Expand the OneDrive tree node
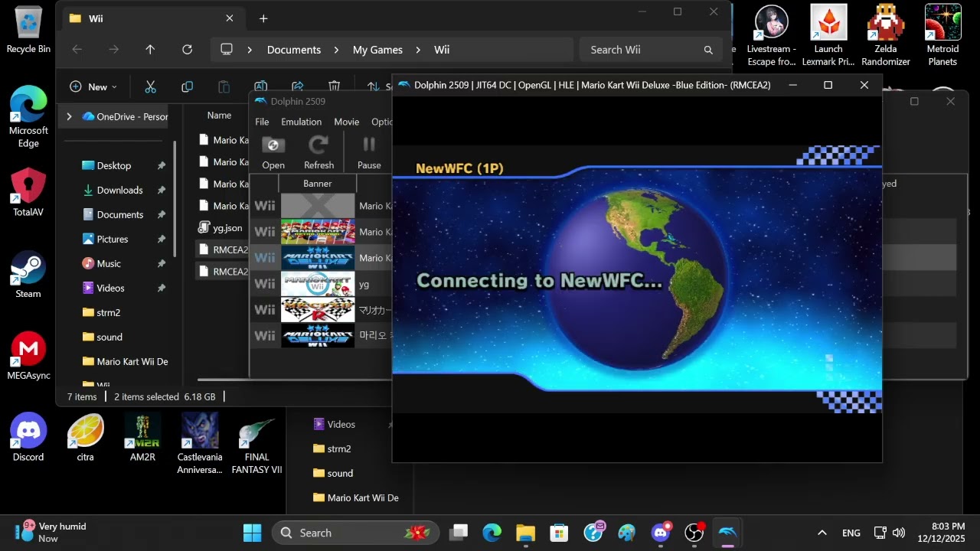 (x=69, y=116)
